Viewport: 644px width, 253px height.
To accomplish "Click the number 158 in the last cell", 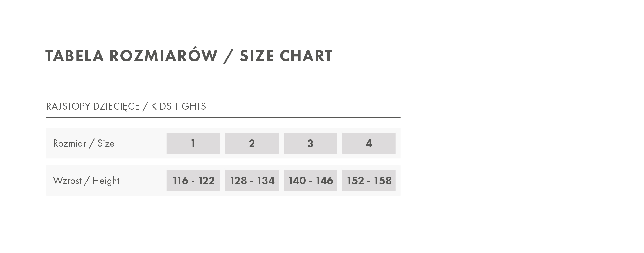I will click(x=383, y=181).
